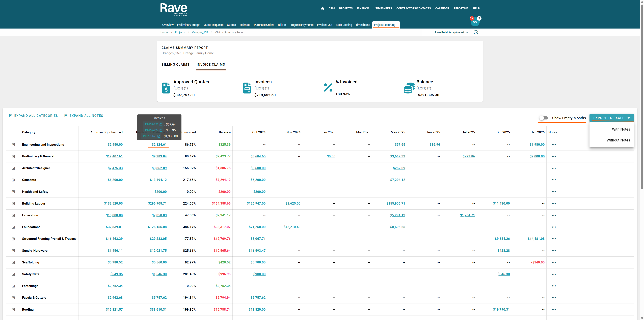Expand all notes checkbox icon
The width and height of the screenshot is (644, 320).
tap(66, 116)
